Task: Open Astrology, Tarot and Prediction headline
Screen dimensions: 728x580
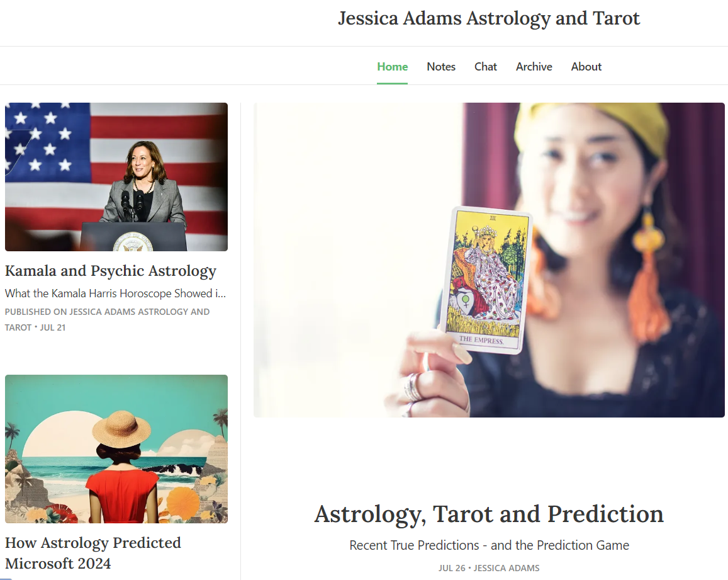Action: 489,514
